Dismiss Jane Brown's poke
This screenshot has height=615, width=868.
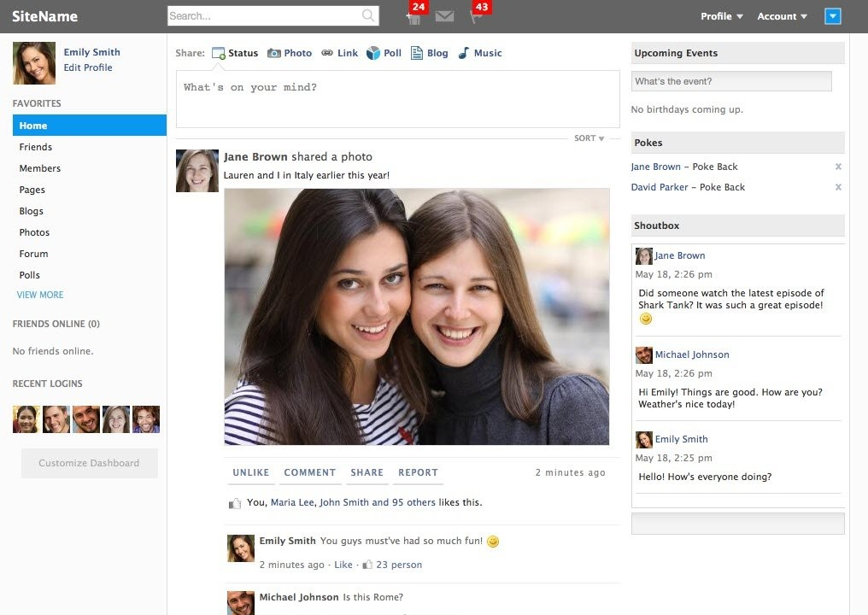(837, 167)
